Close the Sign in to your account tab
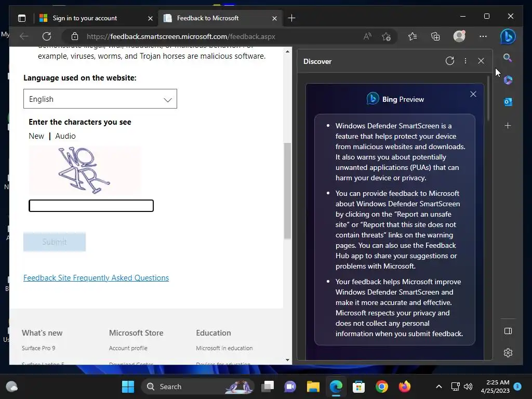The image size is (532, 399). pos(150,18)
